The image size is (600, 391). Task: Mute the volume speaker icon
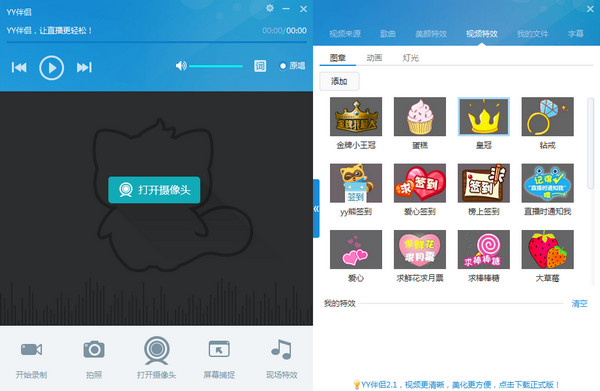point(181,66)
